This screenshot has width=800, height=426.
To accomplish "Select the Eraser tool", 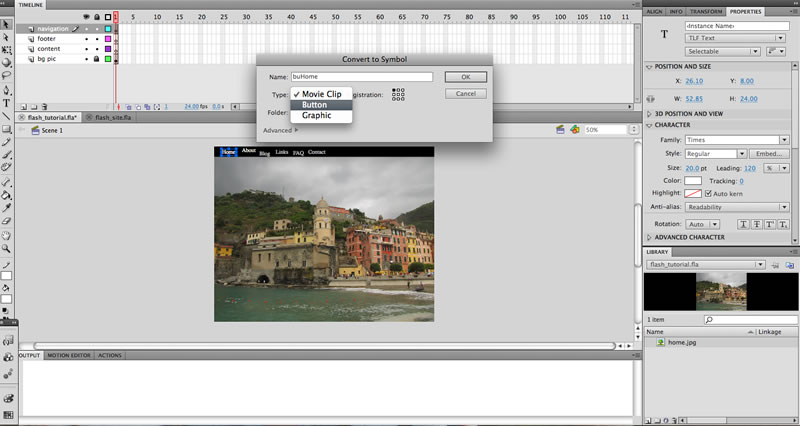I will tap(6, 221).
